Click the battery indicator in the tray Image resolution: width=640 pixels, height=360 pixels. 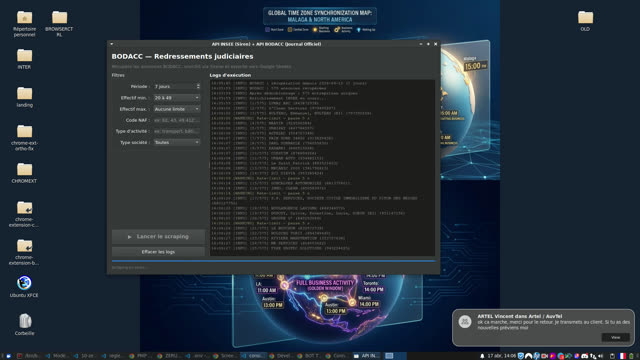click(631, 356)
